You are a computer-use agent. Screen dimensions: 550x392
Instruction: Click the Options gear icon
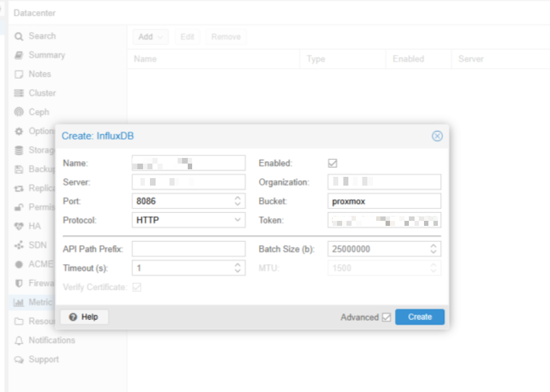19,131
